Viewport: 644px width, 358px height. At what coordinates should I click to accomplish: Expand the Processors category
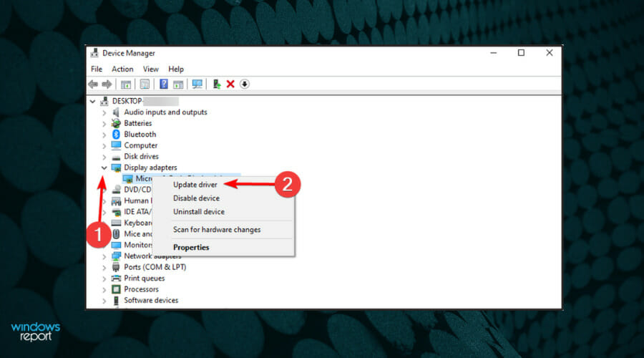(104, 289)
